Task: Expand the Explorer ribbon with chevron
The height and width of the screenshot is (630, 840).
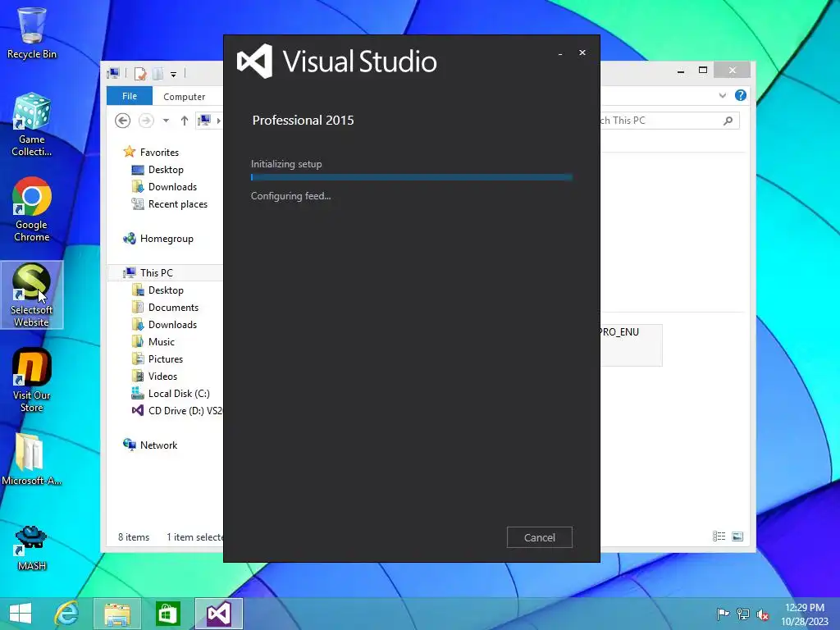Action: [722, 95]
